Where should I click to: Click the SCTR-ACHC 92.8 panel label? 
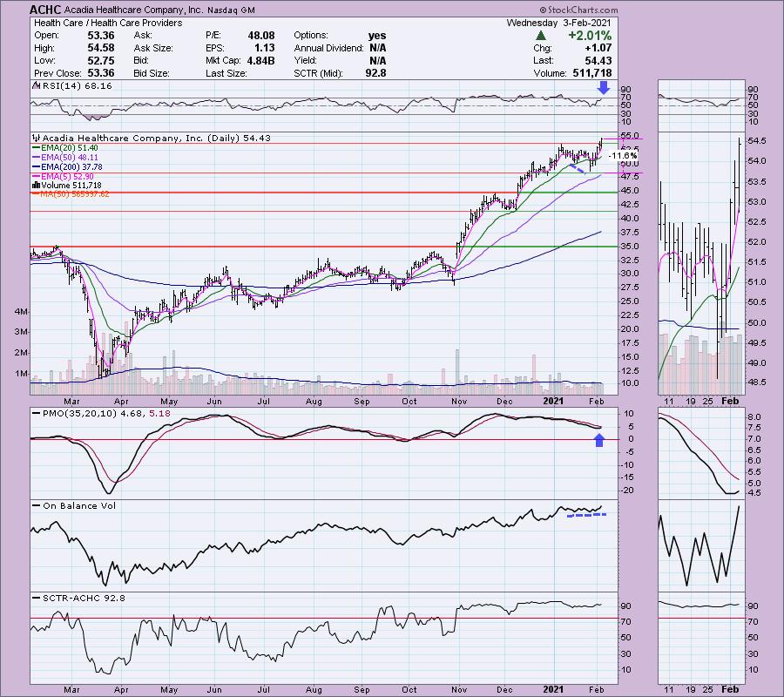[x=84, y=598]
